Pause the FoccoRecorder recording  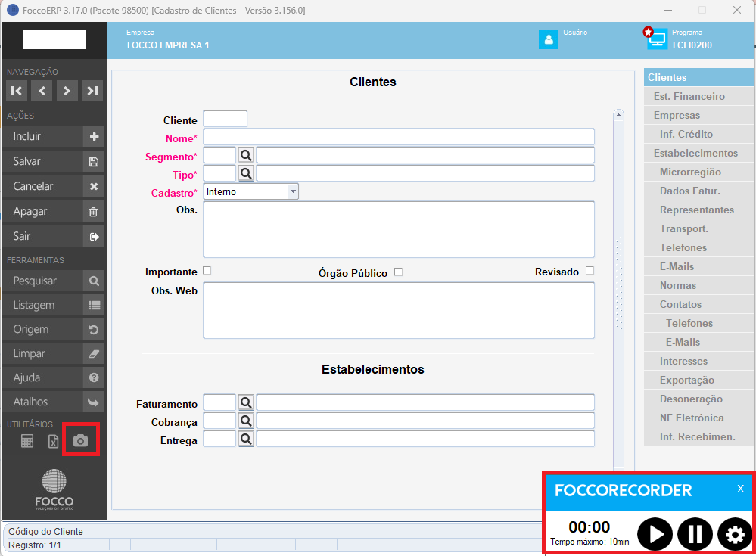click(x=695, y=534)
